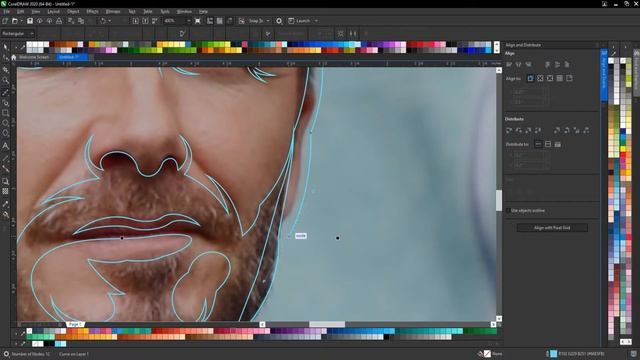This screenshot has height=360, width=640.
Task: Click the Align top icon in Align panel
Action: pos(548,64)
